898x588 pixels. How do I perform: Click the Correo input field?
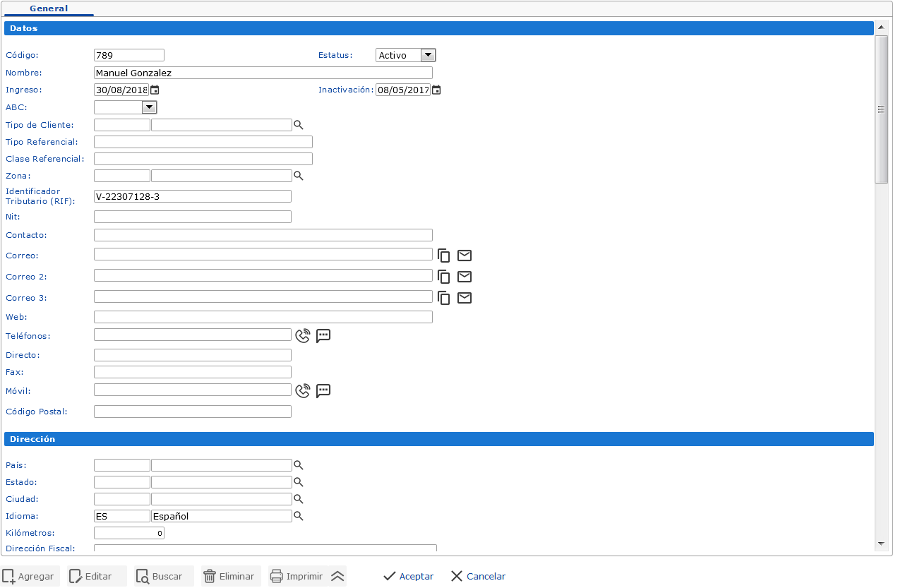[263, 254]
